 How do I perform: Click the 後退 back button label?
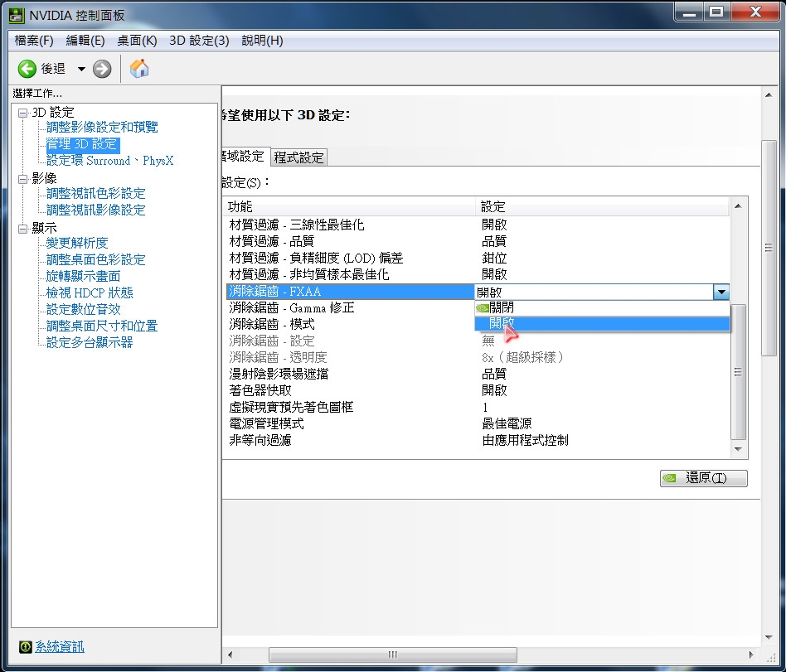[53, 69]
